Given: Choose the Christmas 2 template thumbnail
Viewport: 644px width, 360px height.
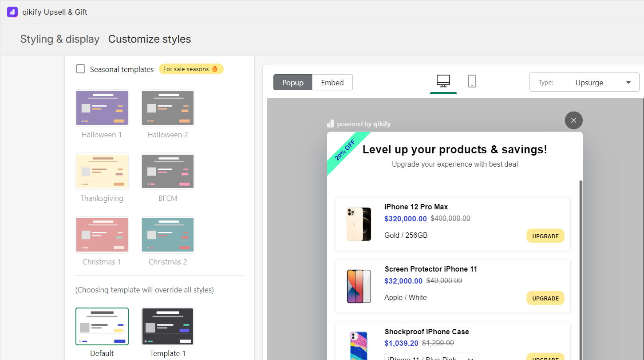Looking at the screenshot, I should (168, 235).
